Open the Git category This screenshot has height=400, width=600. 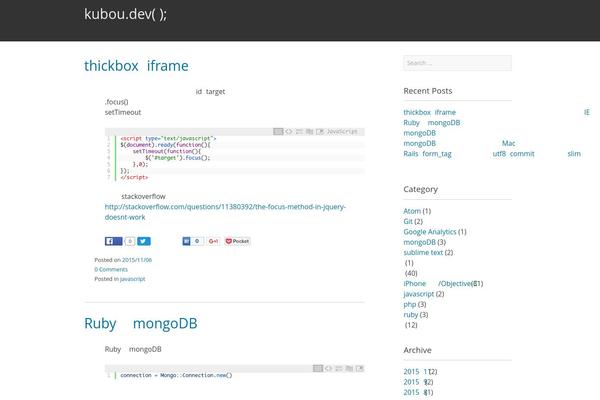pos(408,221)
